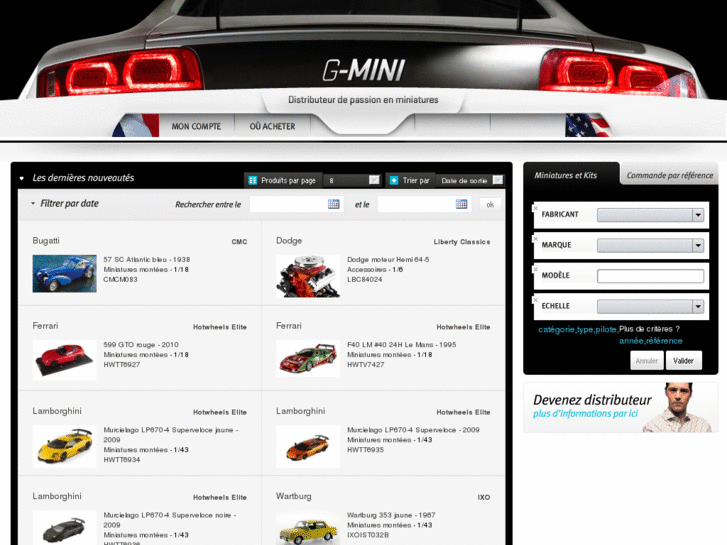Click the CMC manufacturer label
Viewport: 727px width, 545px height.
pyautogui.click(x=239, y=242)
